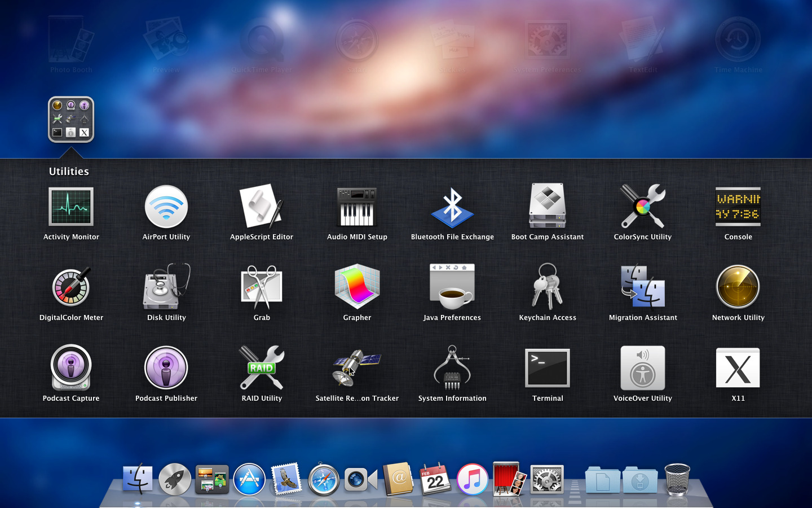Open Finder in the Dock
Screen dimensions: 812x508
138,480
